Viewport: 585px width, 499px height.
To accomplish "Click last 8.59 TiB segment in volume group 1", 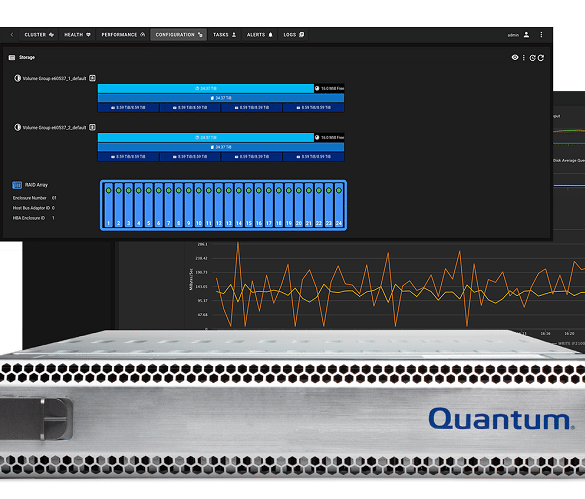I will tap(313, 107).
